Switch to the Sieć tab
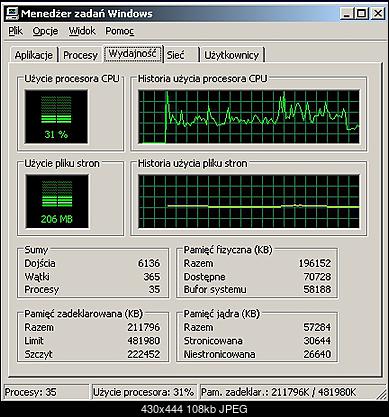Screen dimensions: 389x417 (x=182, y=55)
